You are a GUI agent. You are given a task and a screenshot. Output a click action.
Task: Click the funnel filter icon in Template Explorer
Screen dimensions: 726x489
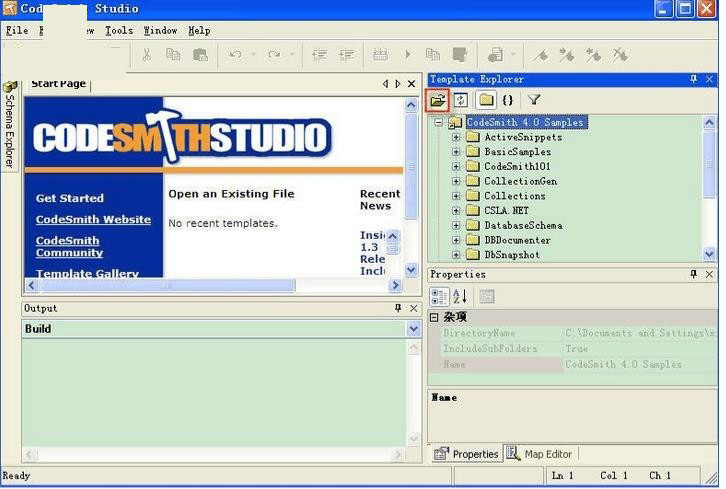(x=534, y=100)
